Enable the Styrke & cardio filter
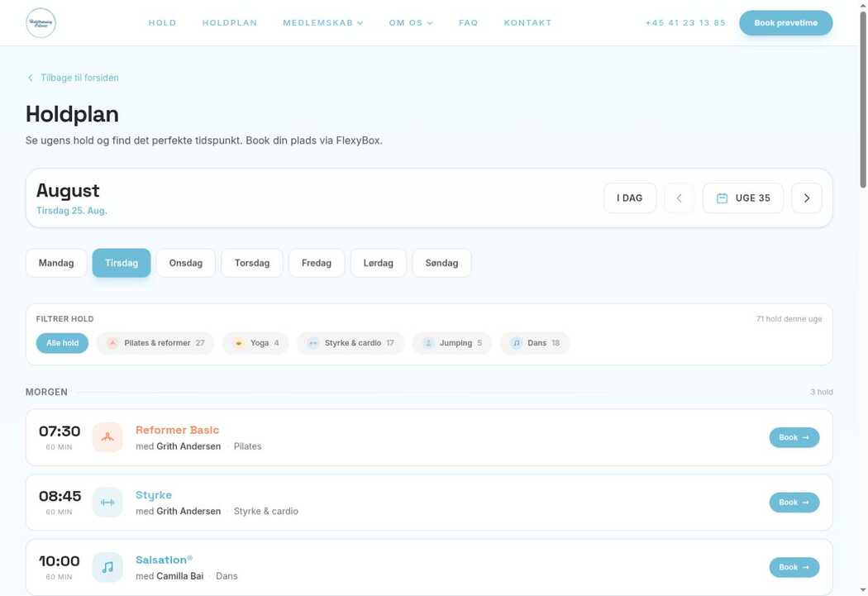Image resolution: width=868 pixels, height=596 pixels. click(x=351, y=343)
